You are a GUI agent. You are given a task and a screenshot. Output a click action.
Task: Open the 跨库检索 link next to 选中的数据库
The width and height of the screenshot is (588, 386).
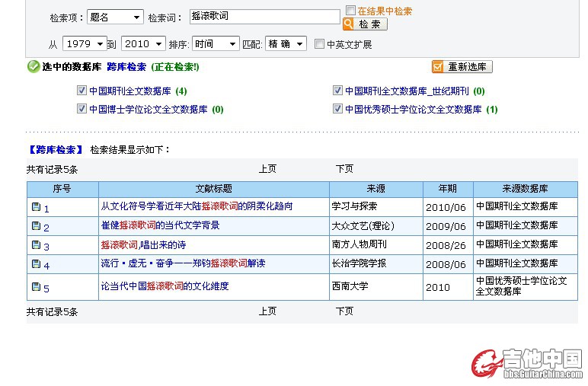click(x=126, y=67)
